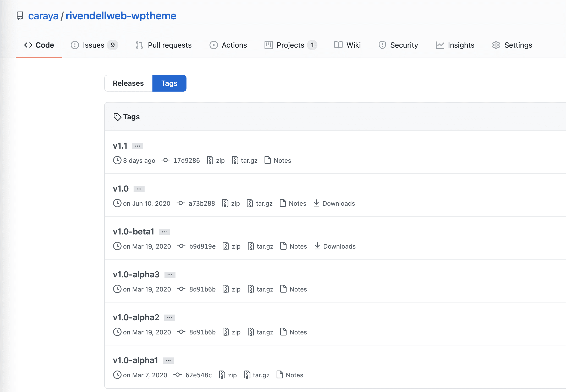Open the v1.0 tag
This screenshot has height=392, width=566.
coord(121,188)
